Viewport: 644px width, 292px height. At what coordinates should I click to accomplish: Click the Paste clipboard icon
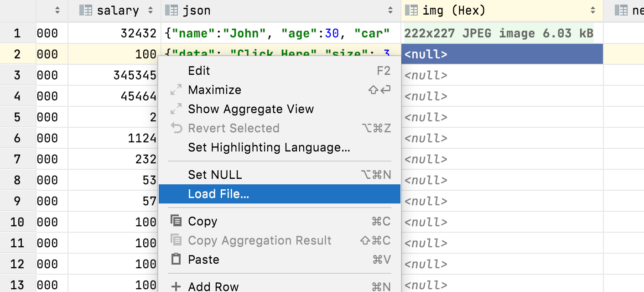tap(176, 260)
